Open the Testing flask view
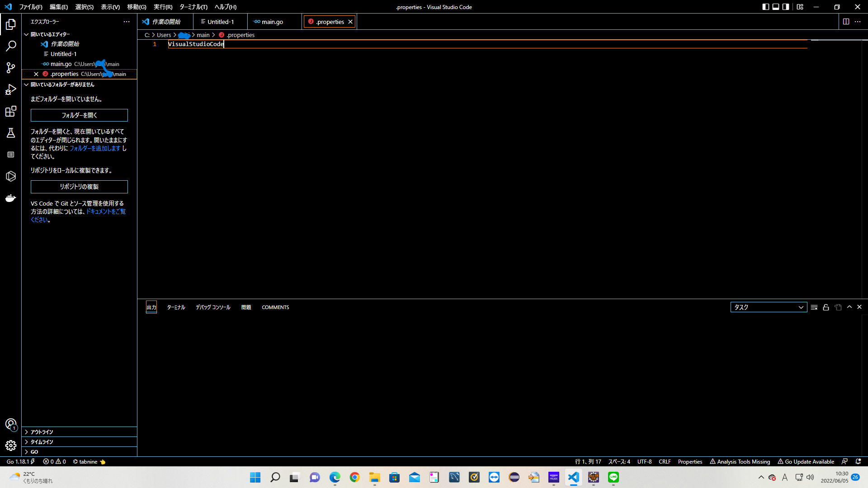Image resolution: width=868 pixels, height=488 pixels. coord(11,133)
